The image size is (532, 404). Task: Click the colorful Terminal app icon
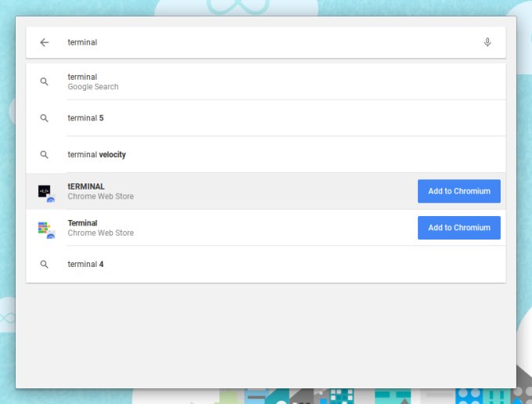[46, 230]
